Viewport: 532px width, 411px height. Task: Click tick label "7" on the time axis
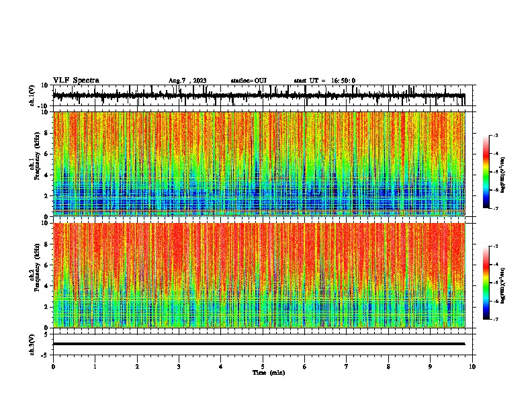(x=347, y=367)
